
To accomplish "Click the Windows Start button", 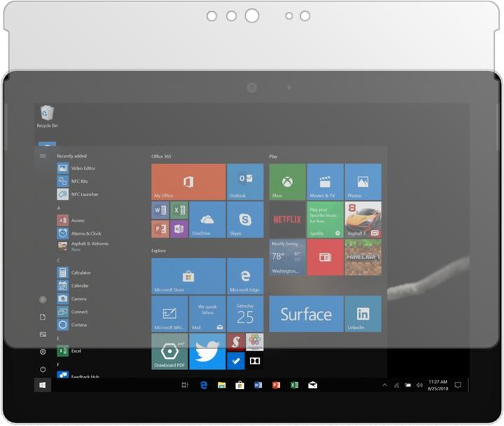I will pyautogui.click(x=43, y=385).
